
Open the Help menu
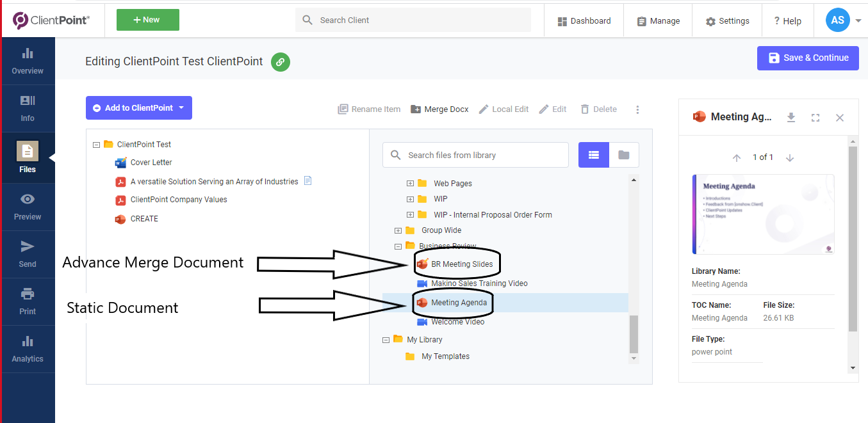(787, 21)
